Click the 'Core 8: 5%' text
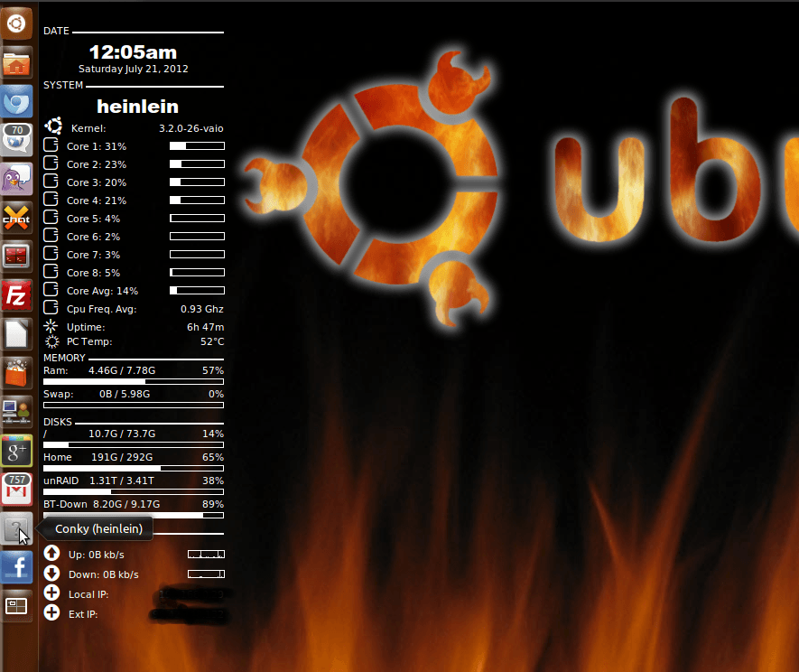 (93, 273)
